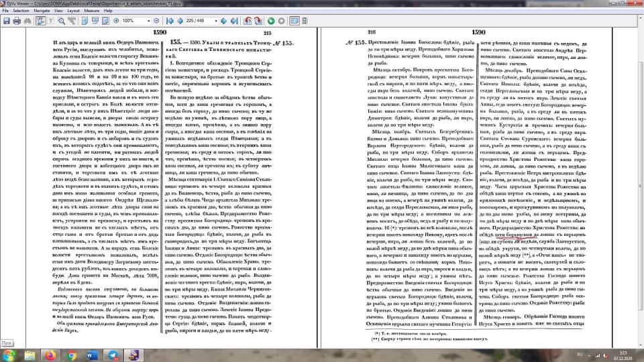
Task: Click the zoom out minus icon
Action: (156, 21)
